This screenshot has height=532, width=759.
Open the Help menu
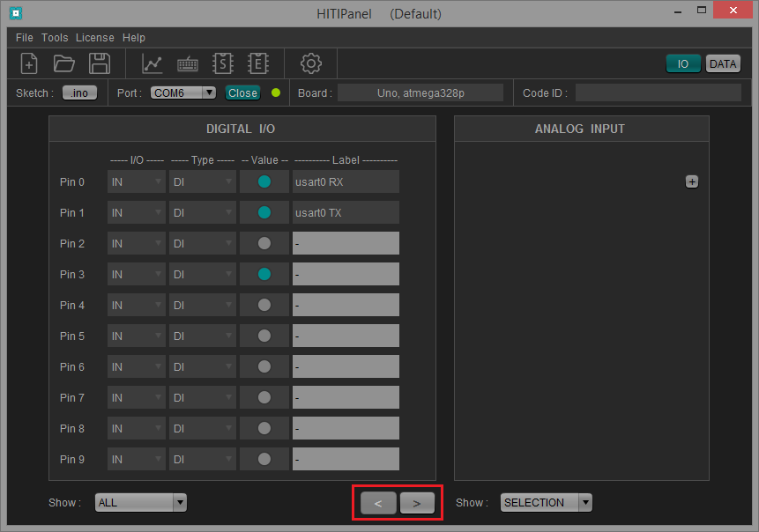click(x=134, y=38)
